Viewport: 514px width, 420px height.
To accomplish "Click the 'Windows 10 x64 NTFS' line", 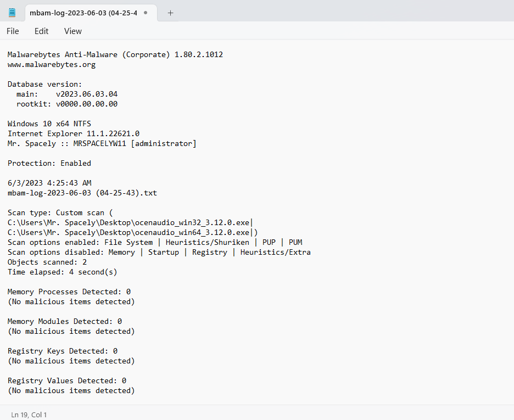I will pyautogui.click(x=49, y=124).
